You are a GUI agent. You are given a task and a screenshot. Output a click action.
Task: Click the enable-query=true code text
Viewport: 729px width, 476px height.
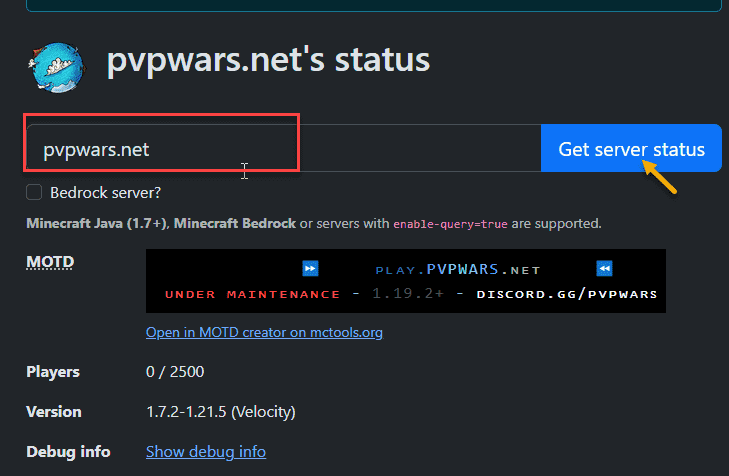tap(451, 224)
